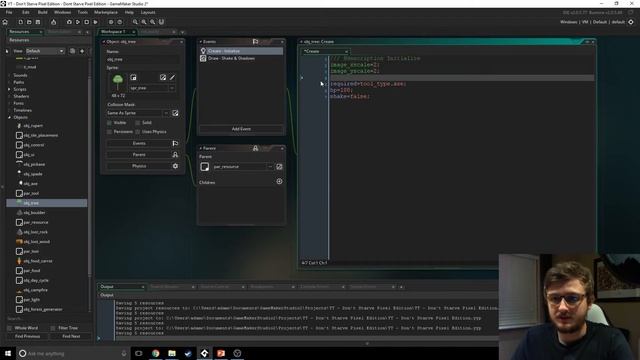Open the Same As Sprite mask menu
This screenshot has width=640, height=360.
[166, 113]
